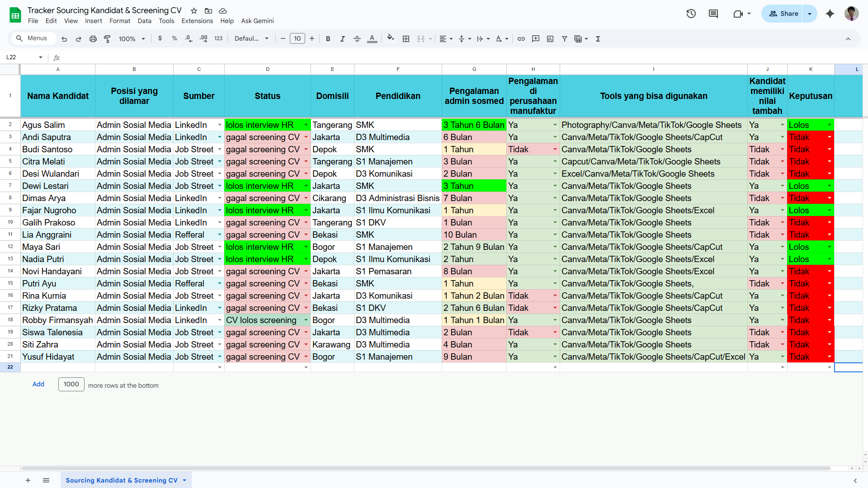Click the create filter funnel icon
The image size is (868, 488).
[x=565, y=39]
